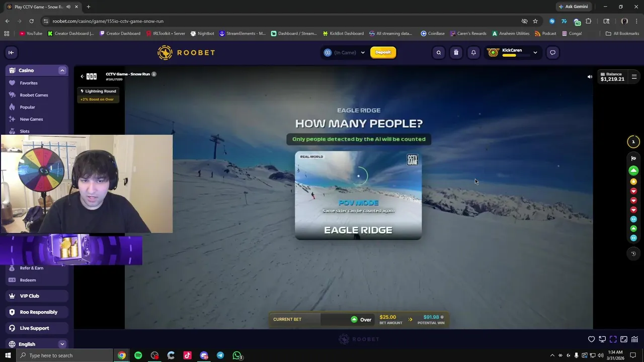Open the YouTube bookmark
This screenshot has height=362, width=644.
point(31,34)
